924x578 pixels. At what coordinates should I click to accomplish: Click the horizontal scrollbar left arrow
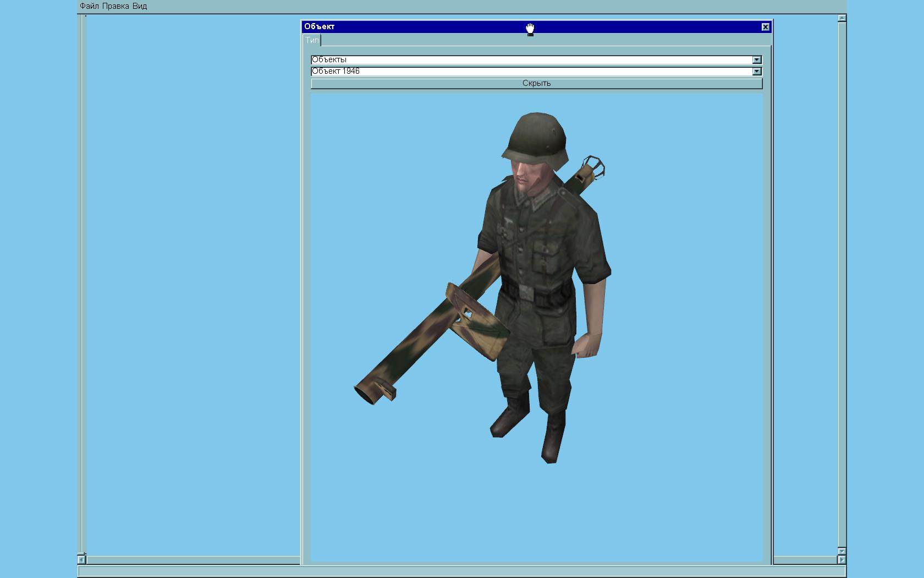click(81, 560)
